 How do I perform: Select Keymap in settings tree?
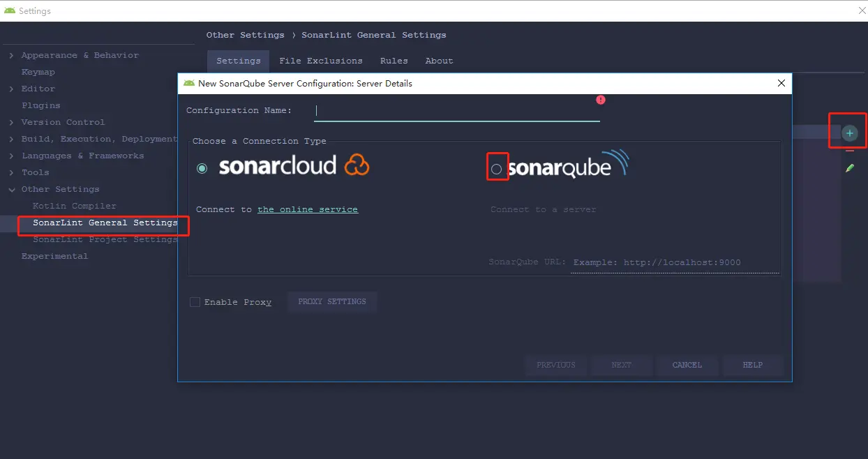coord(38,72)
